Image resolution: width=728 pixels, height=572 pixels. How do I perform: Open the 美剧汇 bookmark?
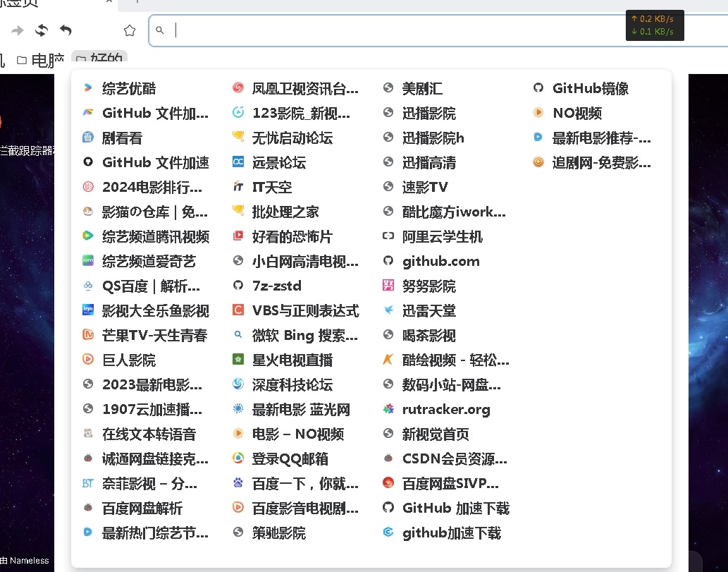pyautogui.click(x=413, y=88)
